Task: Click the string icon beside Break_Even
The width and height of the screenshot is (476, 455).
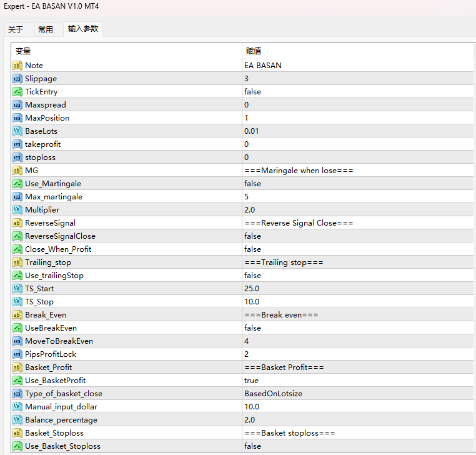Action: coord(17,314)
